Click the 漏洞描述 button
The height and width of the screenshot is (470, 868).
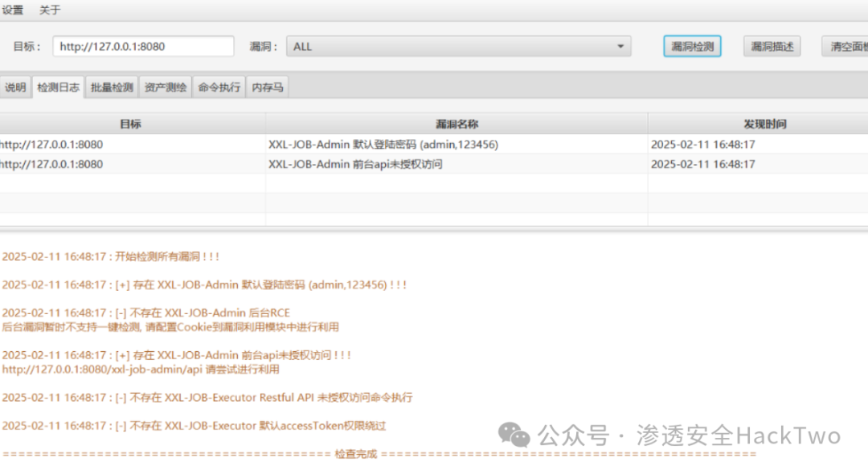(x=772, y=47)
